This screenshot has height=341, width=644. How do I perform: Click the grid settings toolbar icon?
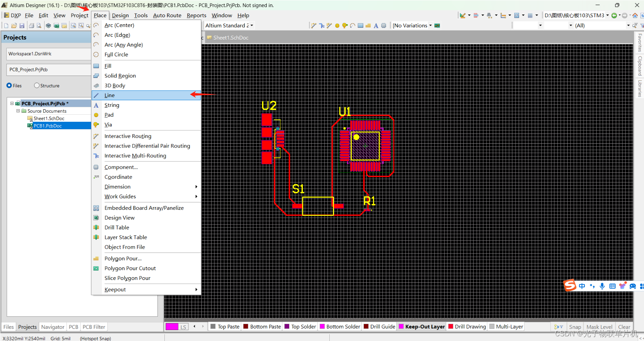point(530,15)
